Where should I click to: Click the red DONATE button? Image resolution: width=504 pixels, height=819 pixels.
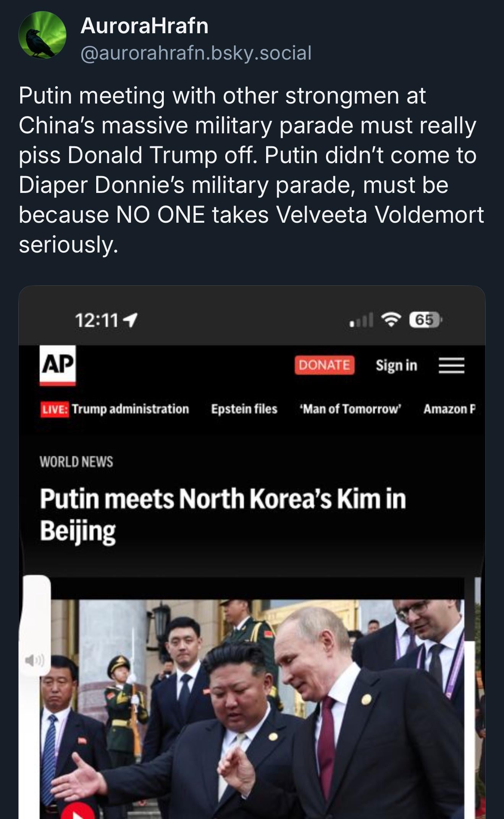click(324, 365)
